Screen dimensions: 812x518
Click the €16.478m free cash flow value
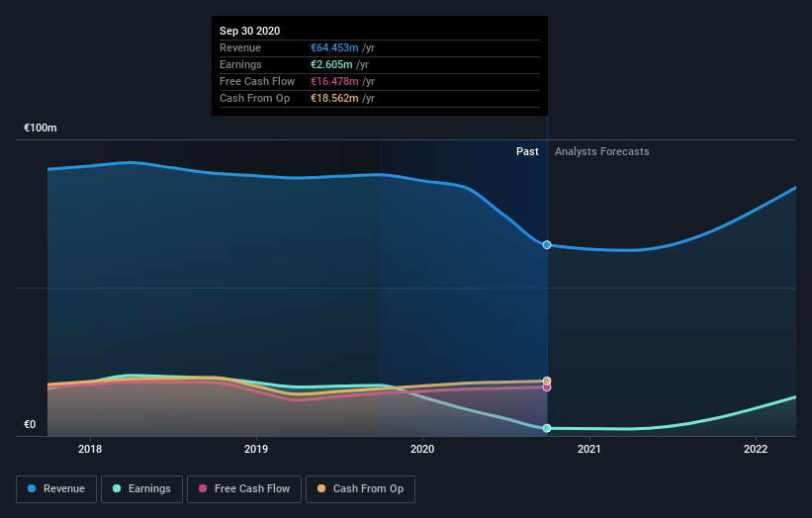coord(334,81)
